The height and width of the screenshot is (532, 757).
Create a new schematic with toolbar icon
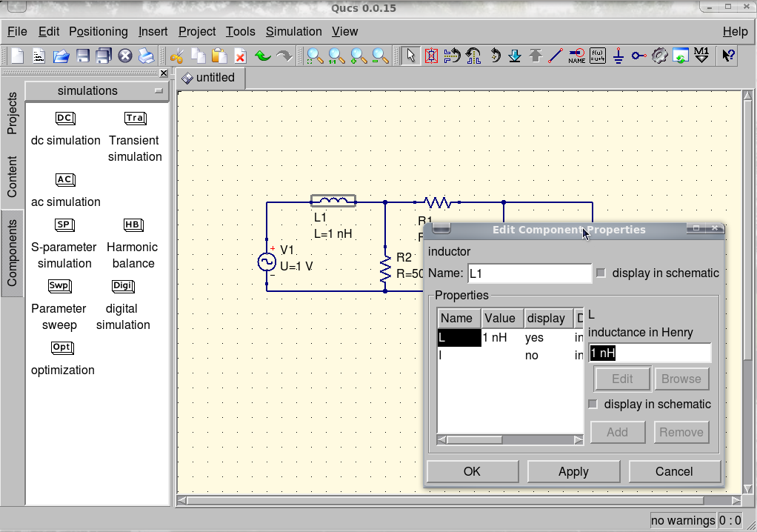[x=17, y=56]
